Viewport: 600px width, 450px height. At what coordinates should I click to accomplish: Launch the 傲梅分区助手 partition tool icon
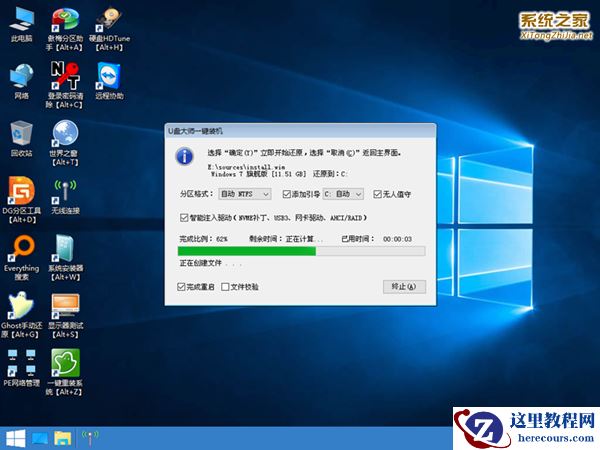65,29
